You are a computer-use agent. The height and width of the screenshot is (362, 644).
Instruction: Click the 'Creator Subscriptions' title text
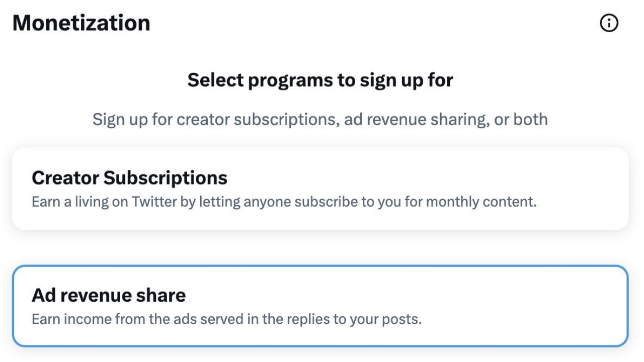(x=129, y=177)
